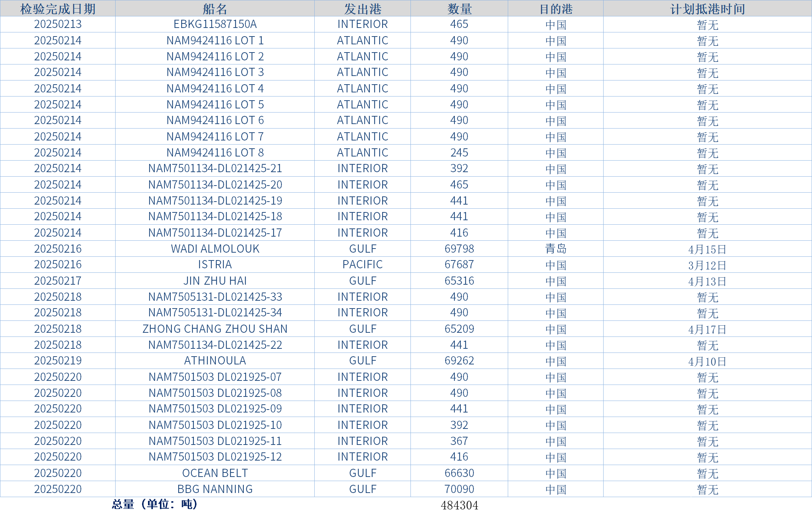The width and height of the screenshot is (812, 512).
Task: Click the OCEAN BELT cell
Action: (x=215, y=473)
